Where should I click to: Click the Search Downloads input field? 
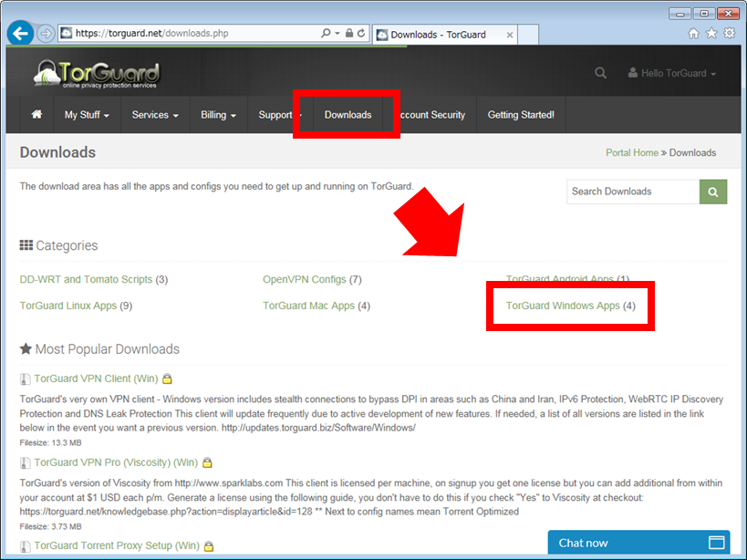coord(633,192)
